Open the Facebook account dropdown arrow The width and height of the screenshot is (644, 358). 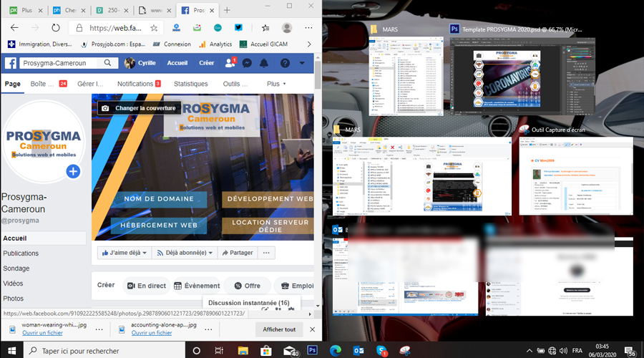[x=302, y=63]
